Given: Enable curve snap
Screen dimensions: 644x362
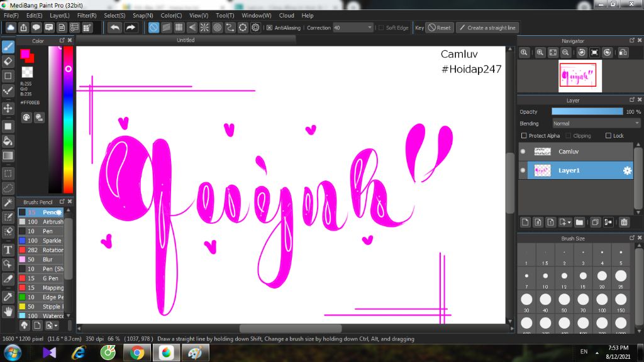Looking at the screenshot, I should pyautogui.click(x=230, y=28).
